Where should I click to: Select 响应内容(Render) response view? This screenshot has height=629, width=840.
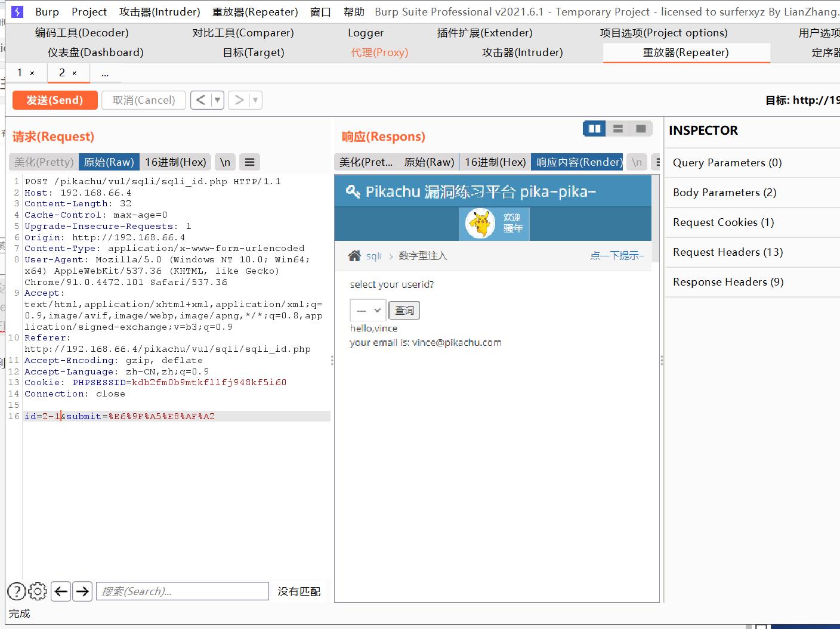[577, 162]
